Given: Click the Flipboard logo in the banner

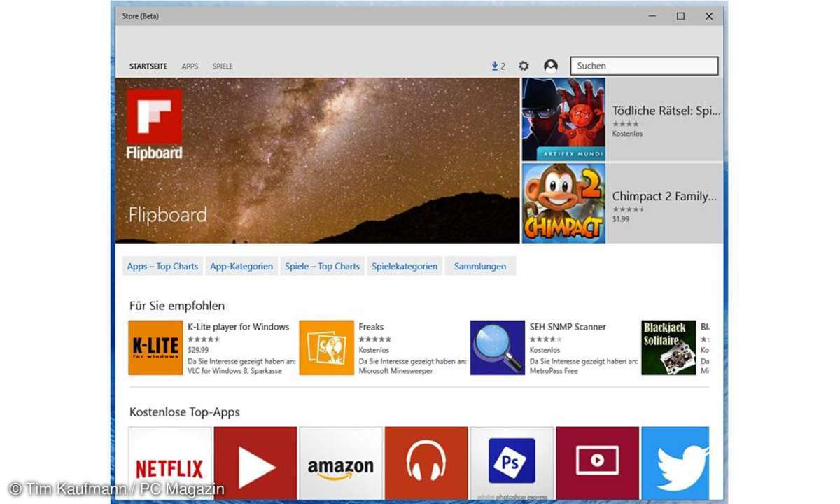Looking at the screenshot, I should 154,124.
